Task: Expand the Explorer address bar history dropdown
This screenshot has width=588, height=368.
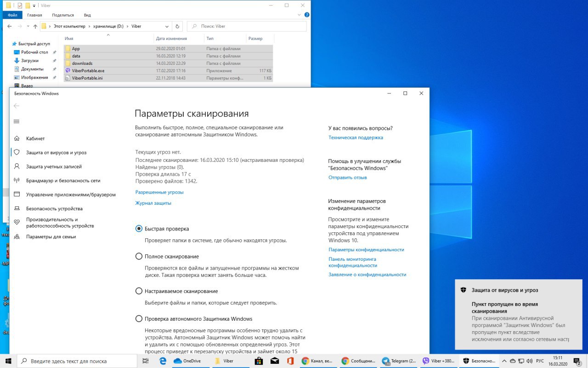Action: point(166,26)
